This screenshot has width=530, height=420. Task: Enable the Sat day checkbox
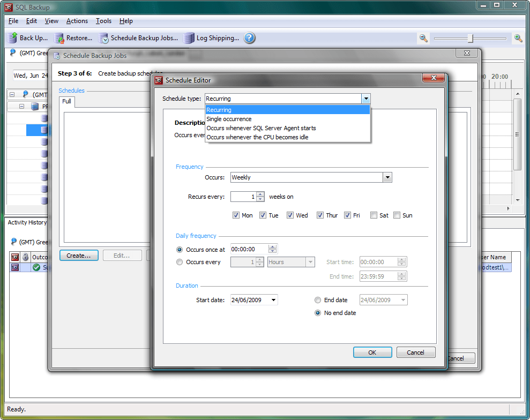tap(374, 215)
